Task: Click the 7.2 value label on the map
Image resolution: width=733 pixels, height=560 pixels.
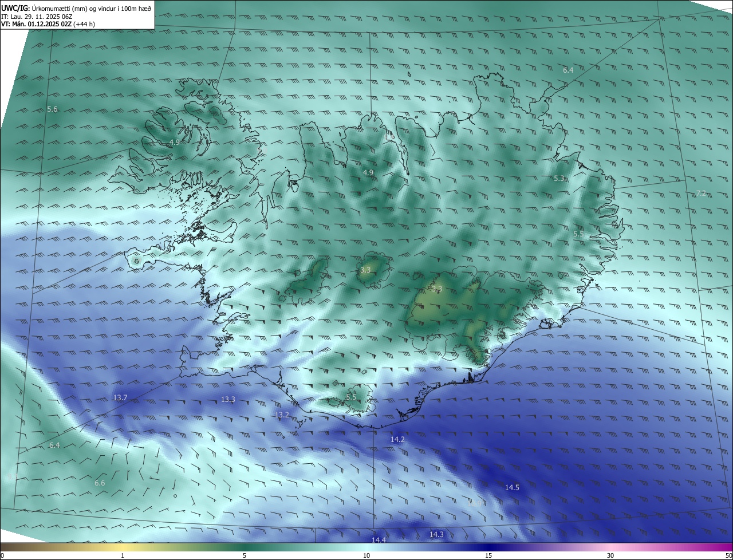Action: tap(701, 194)
